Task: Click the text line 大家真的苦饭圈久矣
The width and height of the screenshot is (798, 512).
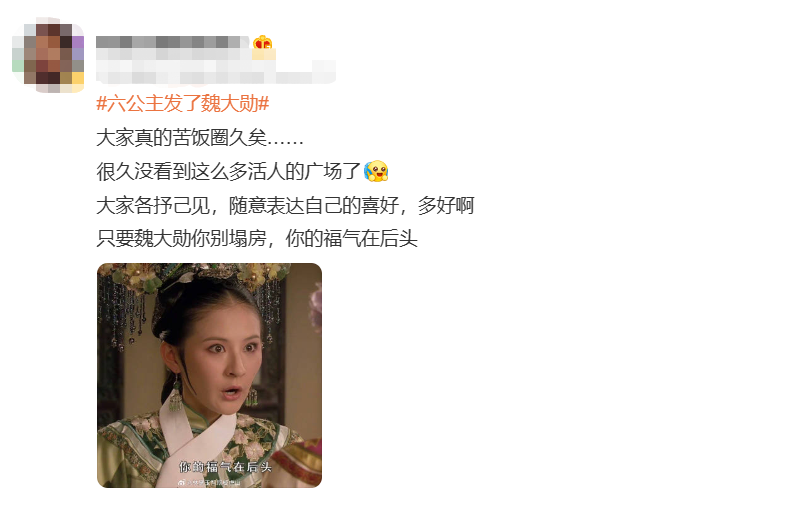Action: [x=200, y=138]
